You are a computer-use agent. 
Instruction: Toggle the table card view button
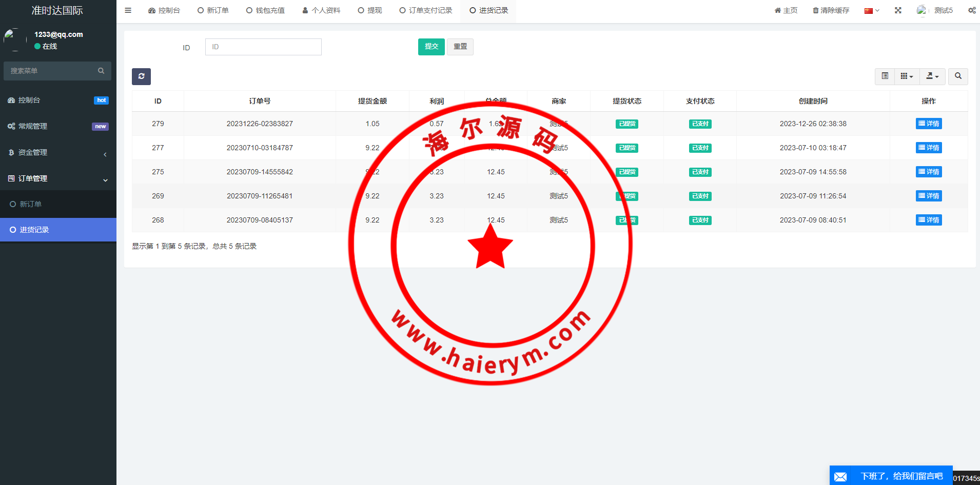click(x=885, y=76)
